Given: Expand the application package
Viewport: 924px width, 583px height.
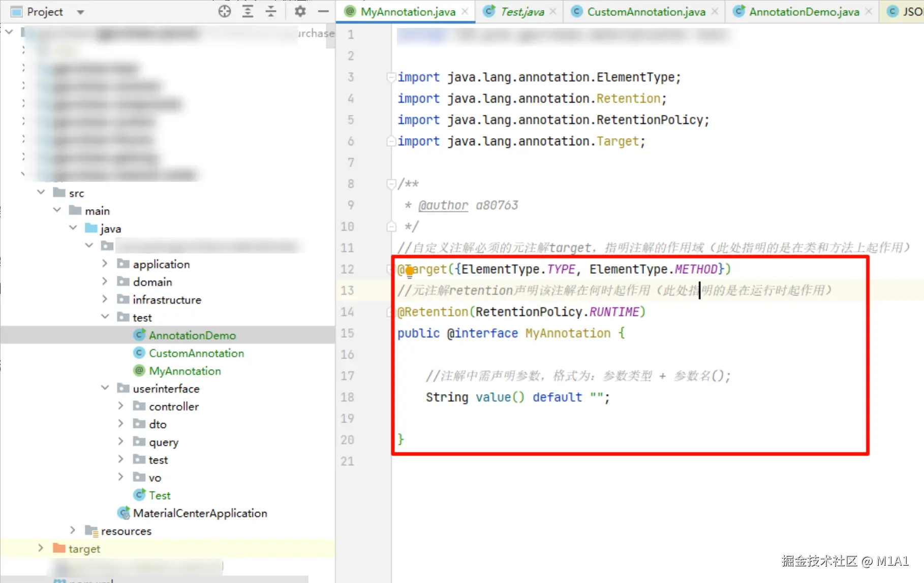Looking at the screenshot, I should point(105,264).
